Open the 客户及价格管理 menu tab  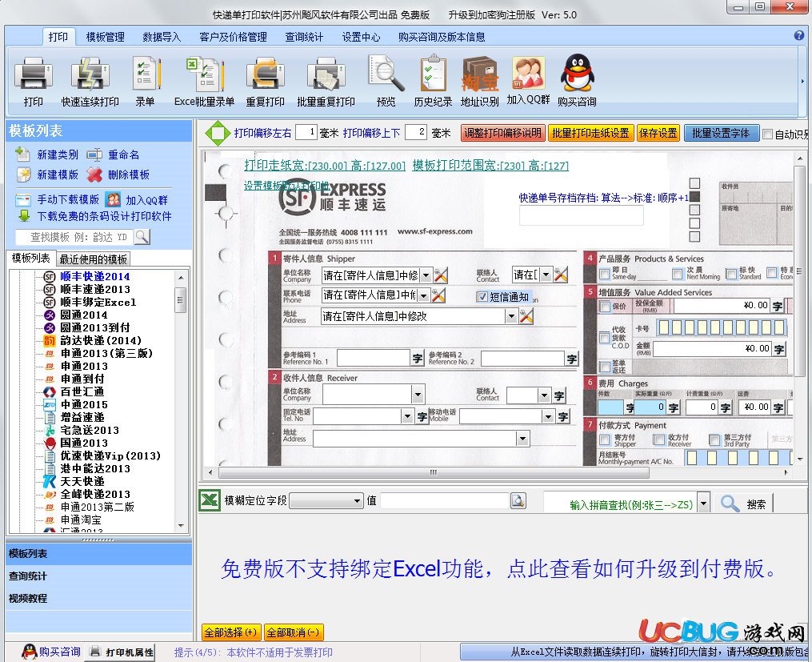coord(233,37)
